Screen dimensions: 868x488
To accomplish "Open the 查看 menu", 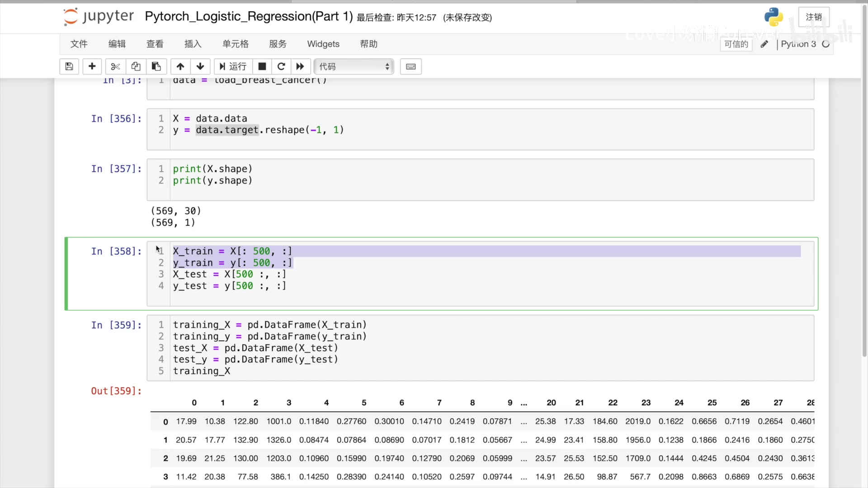I will [155, 44].
